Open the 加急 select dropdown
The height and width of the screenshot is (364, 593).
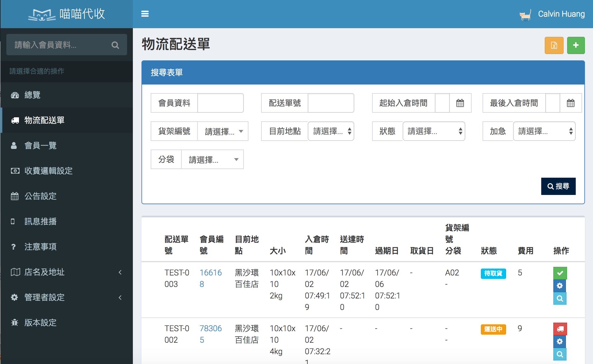tap(544, 131)
